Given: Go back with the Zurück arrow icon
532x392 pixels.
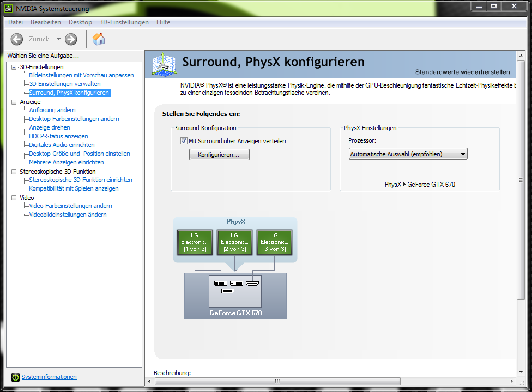Looking at the screenshot, I should coord(16,39).
